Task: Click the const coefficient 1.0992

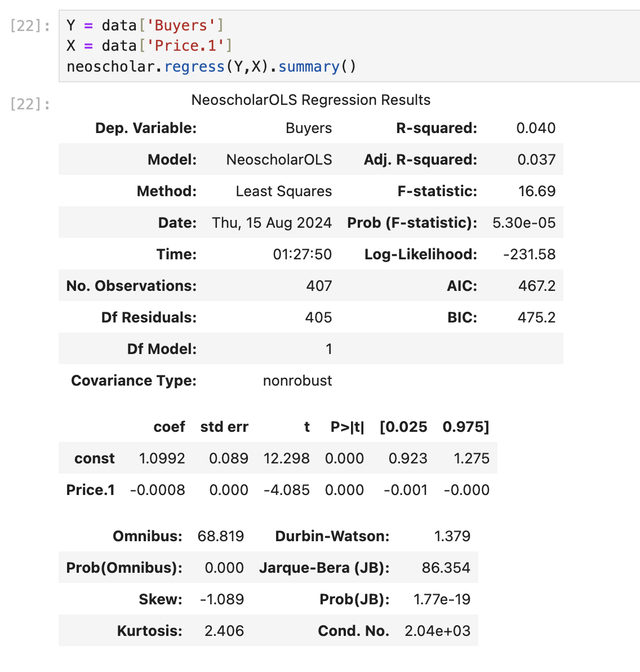Action: 162,458
